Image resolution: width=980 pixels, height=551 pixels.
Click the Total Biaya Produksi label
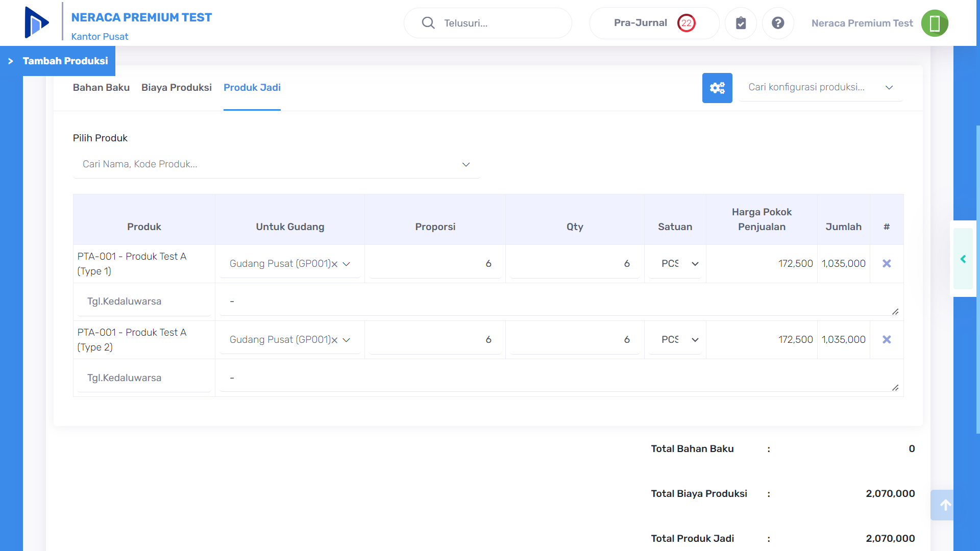[x=699, y=494]
